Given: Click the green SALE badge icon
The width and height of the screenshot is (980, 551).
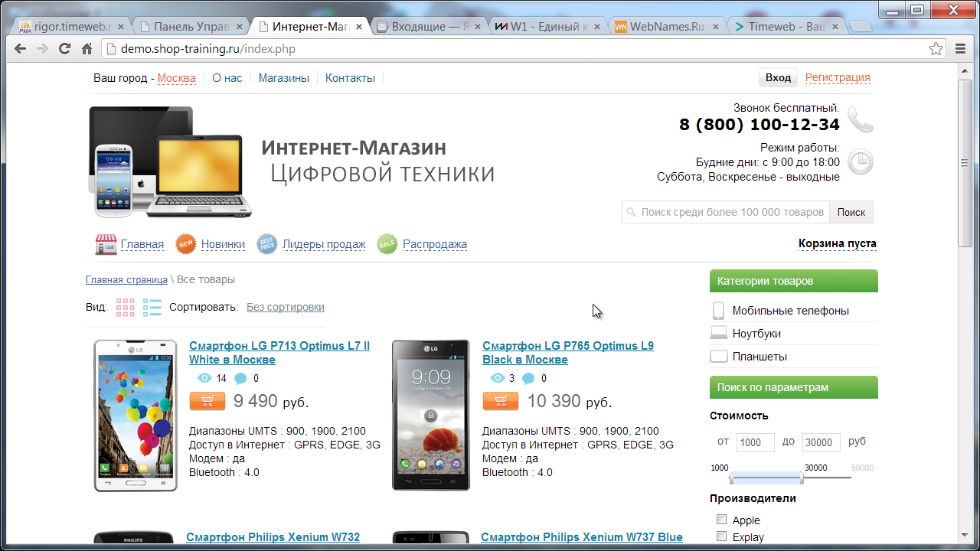Looking at the screenshot, I should click(x=387, y=244).
